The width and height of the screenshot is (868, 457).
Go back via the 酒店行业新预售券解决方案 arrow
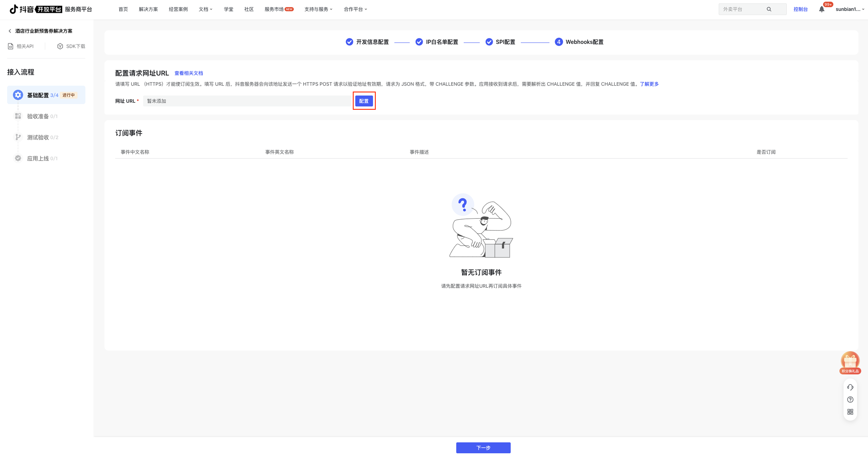click(10, 31)
